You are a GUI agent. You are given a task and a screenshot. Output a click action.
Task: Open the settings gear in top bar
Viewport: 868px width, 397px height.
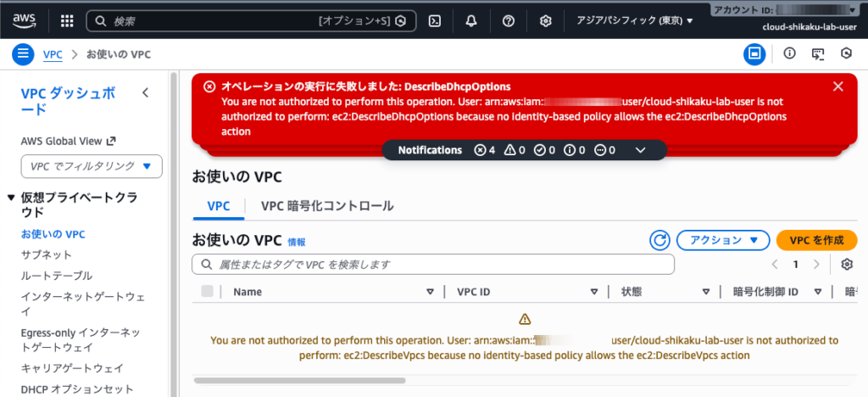(x=545, y=21)
